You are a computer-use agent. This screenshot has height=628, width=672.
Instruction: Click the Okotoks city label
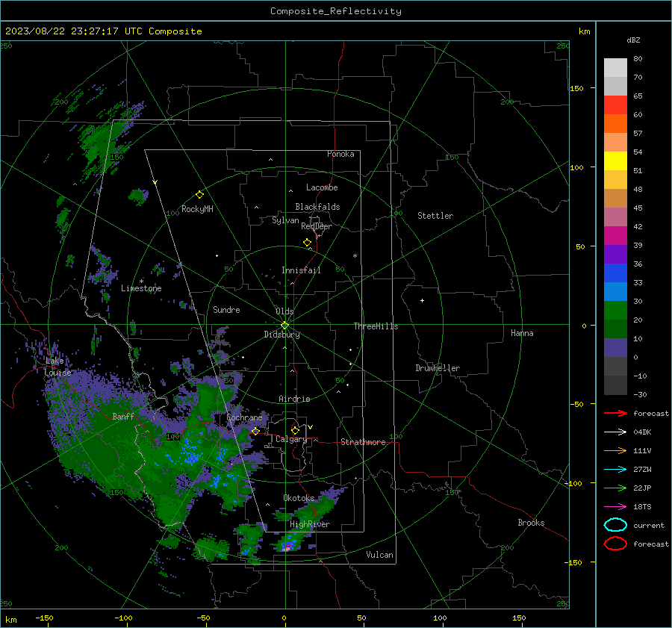(x=299, y=498)
